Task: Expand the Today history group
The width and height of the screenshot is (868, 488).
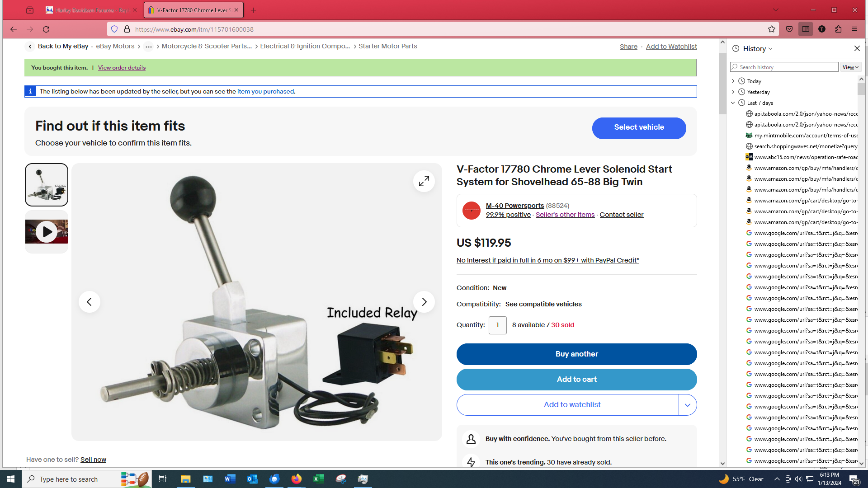Action: tap(733, 81)
